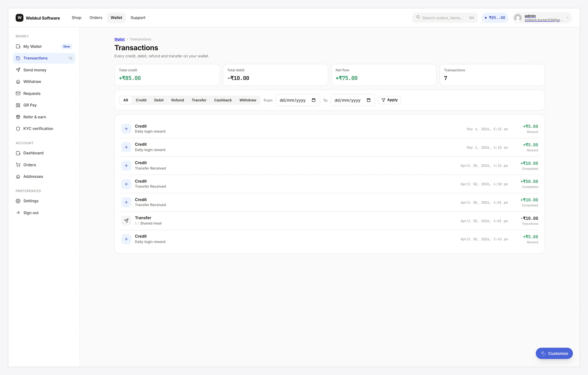This screenshot has width=588, height=375.
Task: Click the KYC verification sidebar label
Action: click(x=38, y=129)
